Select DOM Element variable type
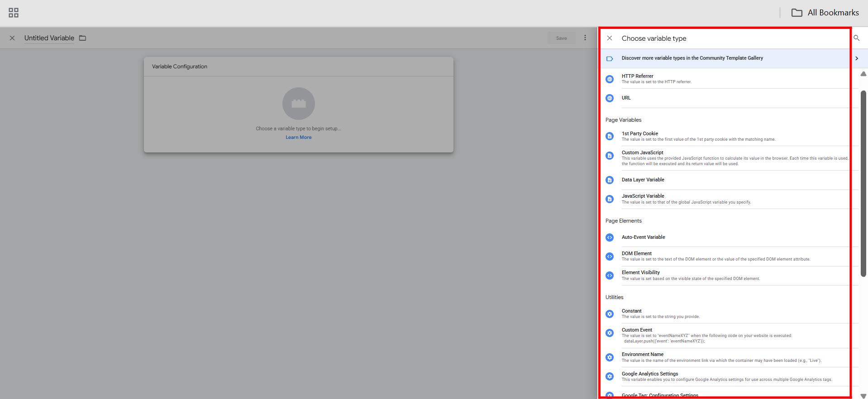This screenshot has width=868, height=399. pyautogui.click(x=732, y=256)
